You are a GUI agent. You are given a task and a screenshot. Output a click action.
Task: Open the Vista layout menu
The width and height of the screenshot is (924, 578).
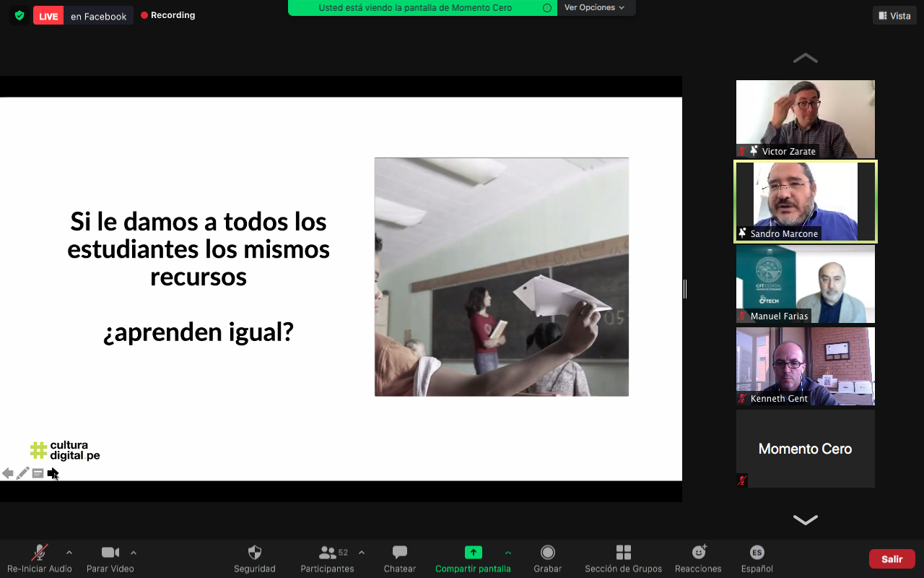894,16
